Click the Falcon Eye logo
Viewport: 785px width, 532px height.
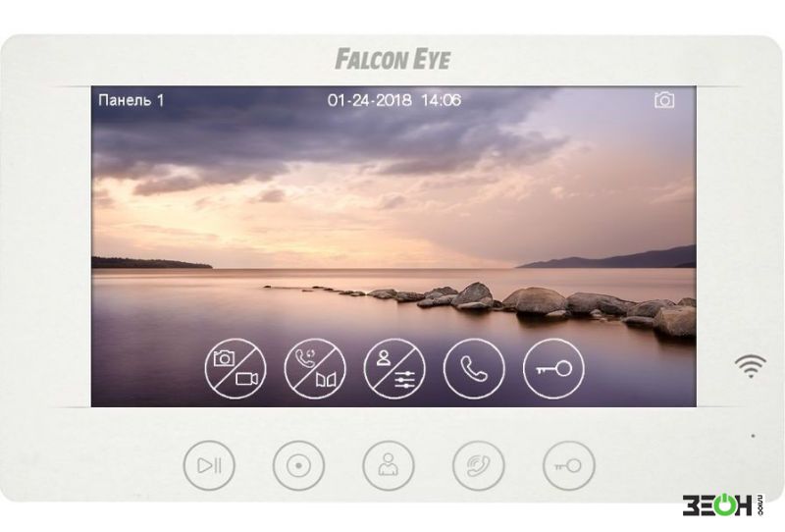[x=393, y=59]
